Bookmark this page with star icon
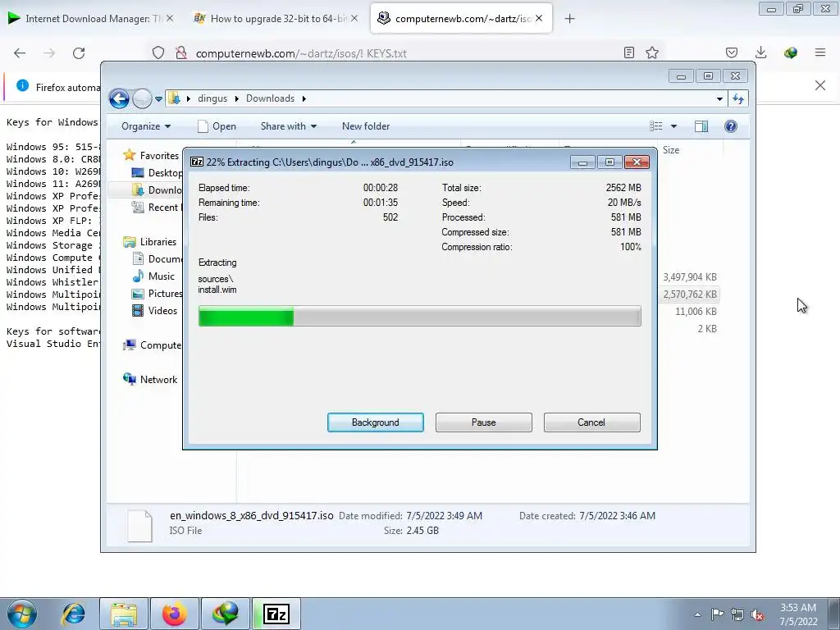This screenshot has width=840, height=630. [x=652, y=52]
